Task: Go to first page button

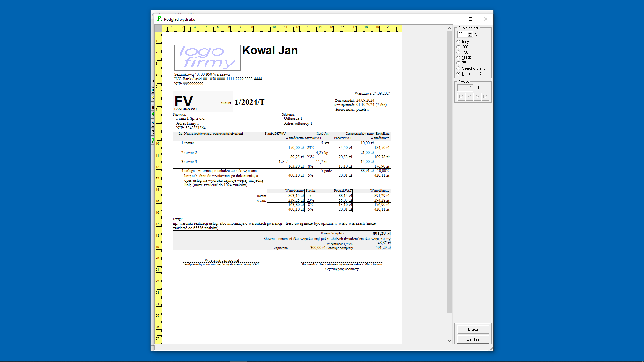Action: click(461, 97)
